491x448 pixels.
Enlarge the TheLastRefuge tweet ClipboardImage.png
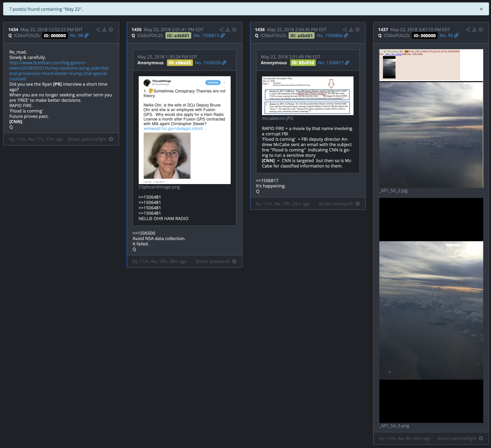pyautogui.click(x=185, y=130)
